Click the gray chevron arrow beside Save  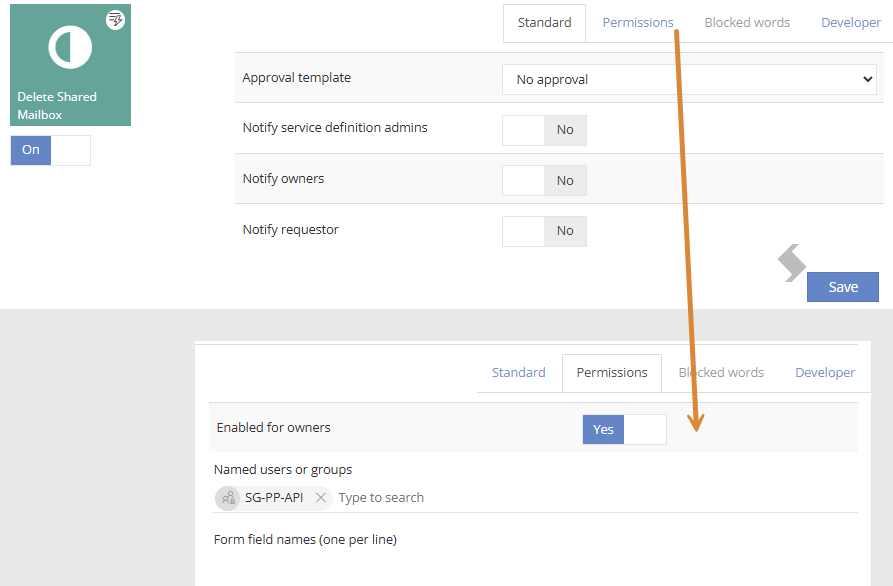click(792, 263)
